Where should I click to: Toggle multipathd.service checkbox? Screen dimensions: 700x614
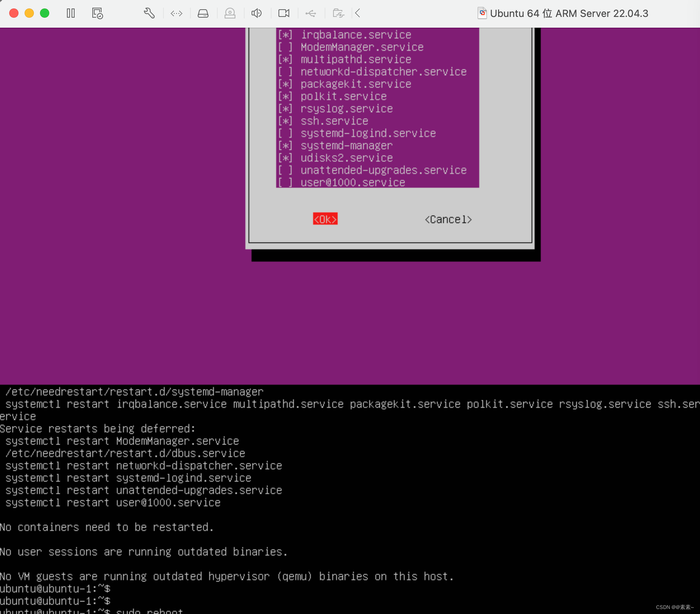coord(285,60)
